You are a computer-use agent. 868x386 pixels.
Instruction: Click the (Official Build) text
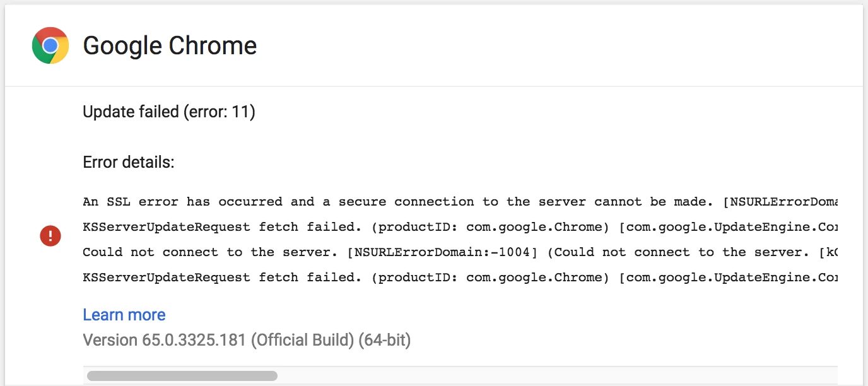303,341
